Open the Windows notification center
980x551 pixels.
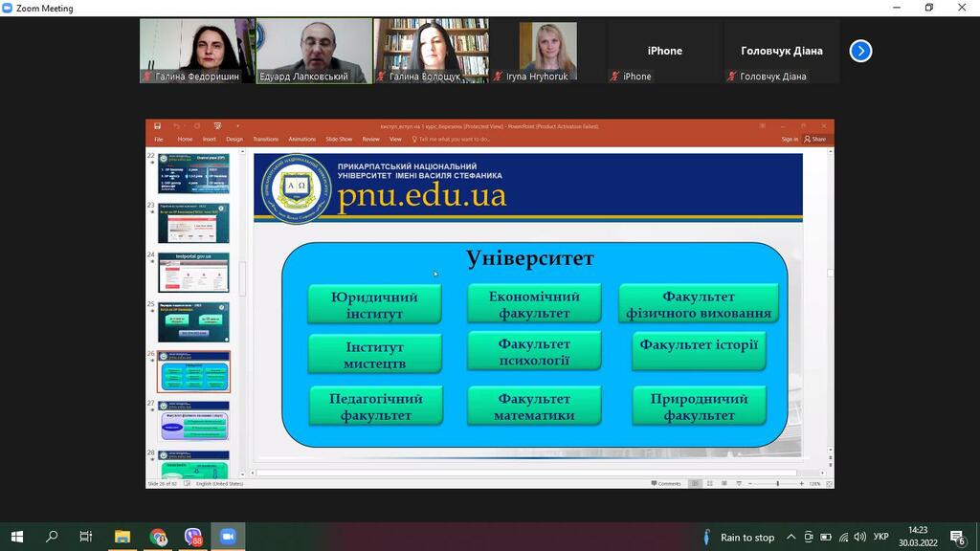click(957, 537)
